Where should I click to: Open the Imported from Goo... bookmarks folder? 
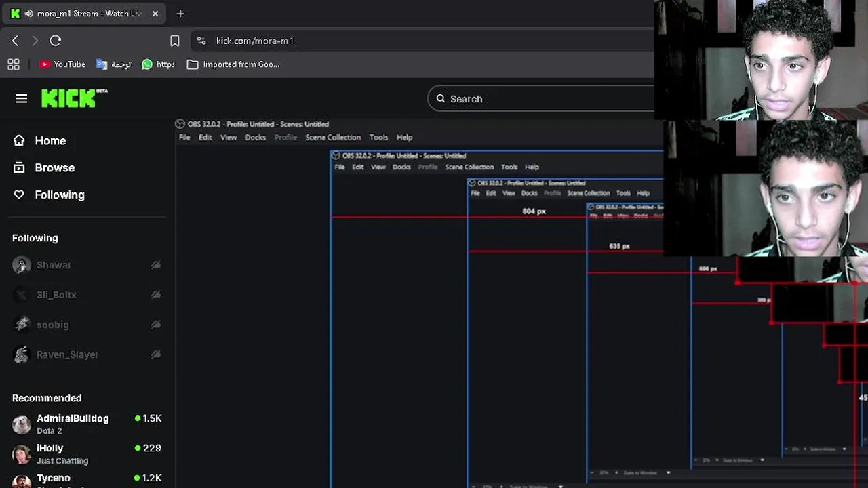[x=233, y=64]
